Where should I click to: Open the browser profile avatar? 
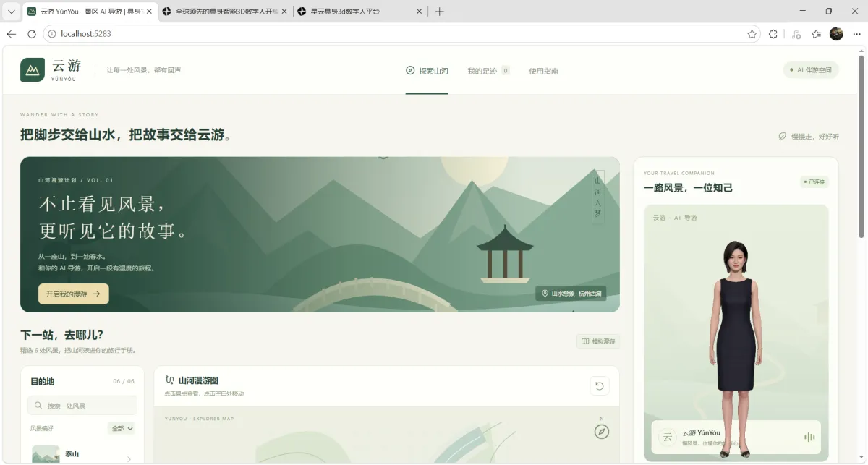click(x=836, y=34)
